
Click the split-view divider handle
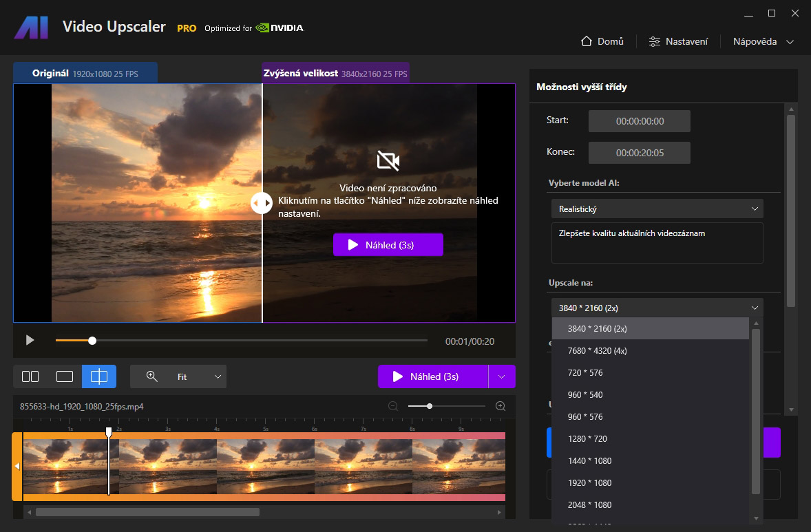(262, 203)
